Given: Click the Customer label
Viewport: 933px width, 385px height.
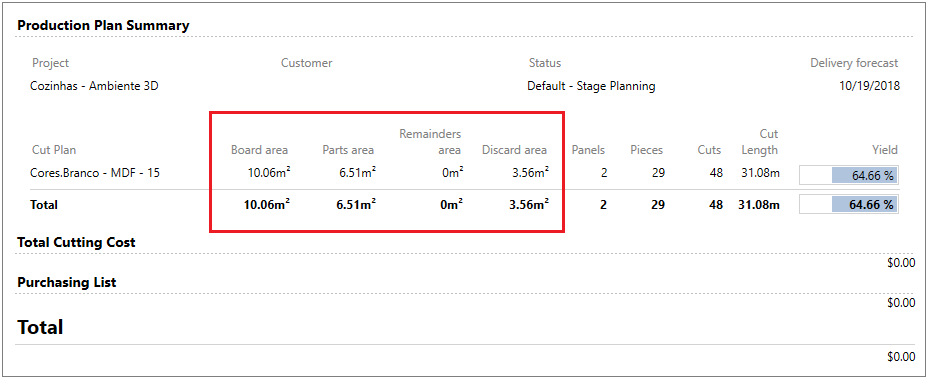Looking at the screenshot, I should click(306, 63).
